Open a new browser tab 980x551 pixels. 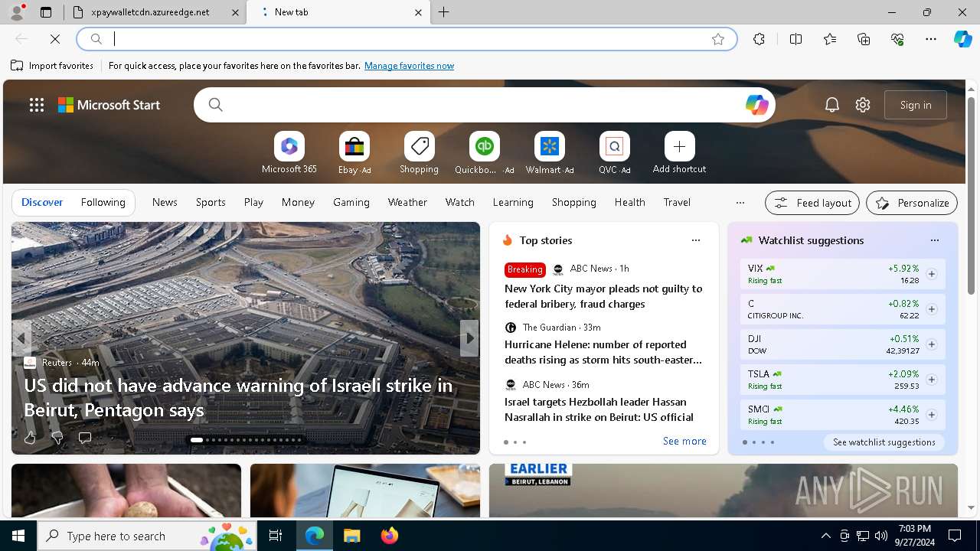[x=444, y=12]
